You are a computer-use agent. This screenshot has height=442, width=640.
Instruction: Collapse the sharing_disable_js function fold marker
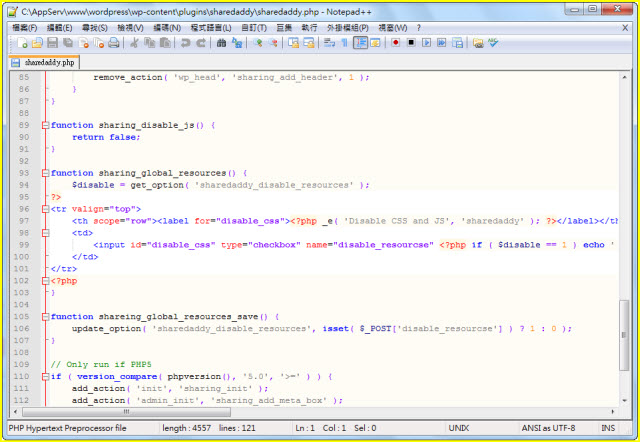(45, 125)
